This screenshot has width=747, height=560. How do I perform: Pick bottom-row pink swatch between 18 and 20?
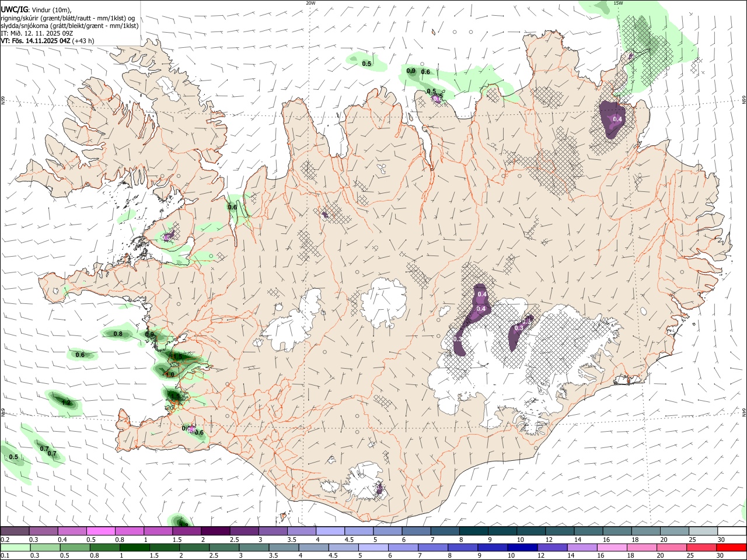[x=642, y=547]
